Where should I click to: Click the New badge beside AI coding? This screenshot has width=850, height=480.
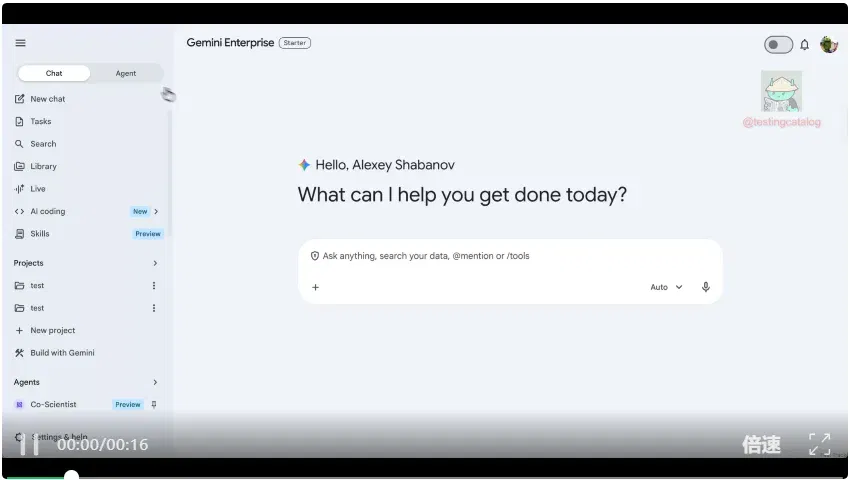tap(140, 212)
